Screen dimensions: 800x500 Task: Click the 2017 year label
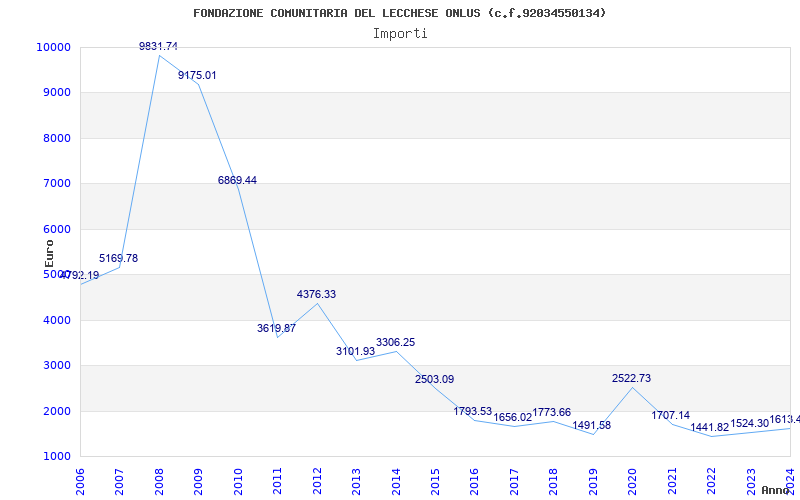pyautogui.click(x=514, y=481)
